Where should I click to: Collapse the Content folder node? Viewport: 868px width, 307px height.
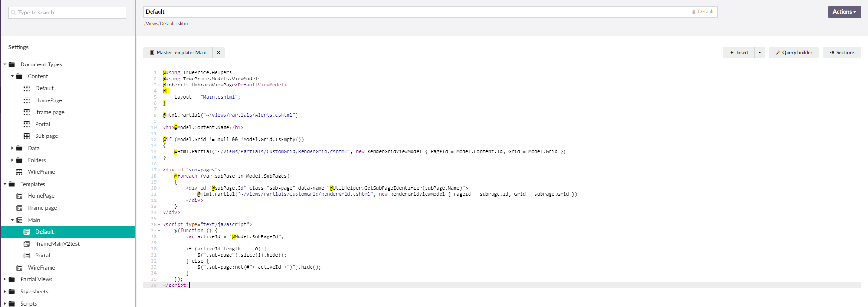coord(12,76)
